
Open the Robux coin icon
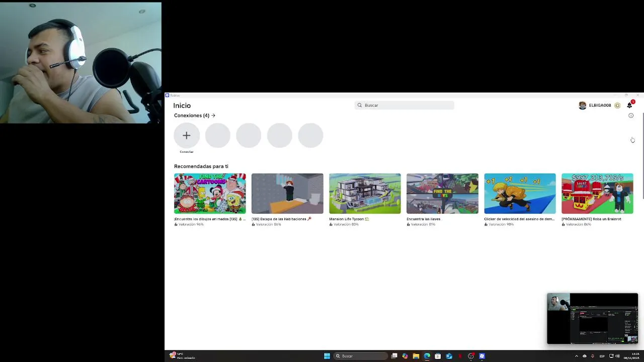[x=617, y=105]
